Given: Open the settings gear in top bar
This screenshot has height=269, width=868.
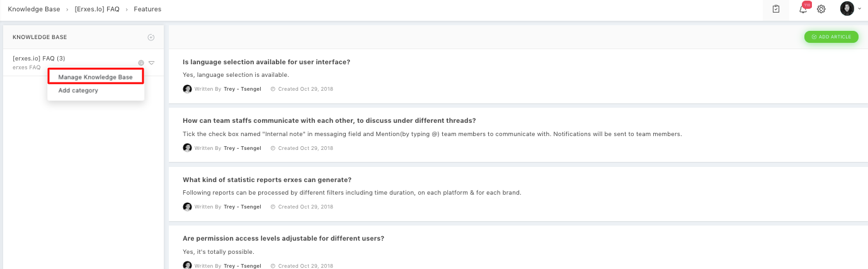Looking at the screenshot, I should click(x=821, y=9).
